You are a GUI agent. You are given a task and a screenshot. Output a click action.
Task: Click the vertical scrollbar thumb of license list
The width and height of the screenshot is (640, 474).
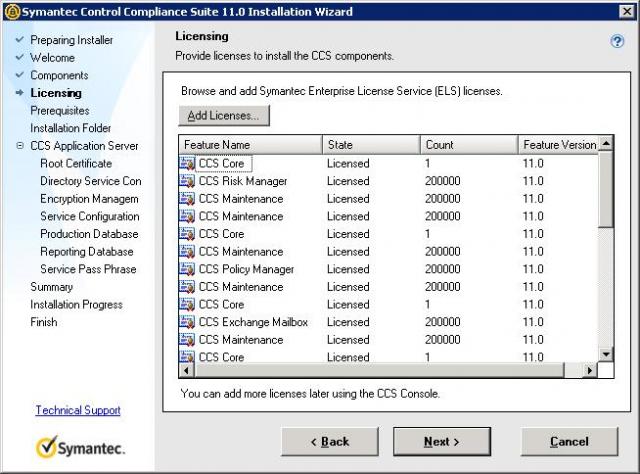click(606, 189)
